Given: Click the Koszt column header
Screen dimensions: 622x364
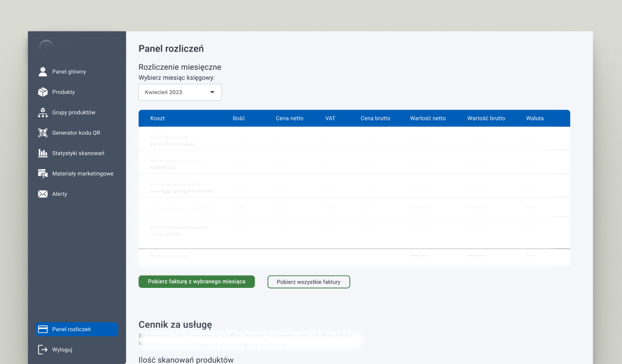Looking at the screenshot, I should (157, 118).
